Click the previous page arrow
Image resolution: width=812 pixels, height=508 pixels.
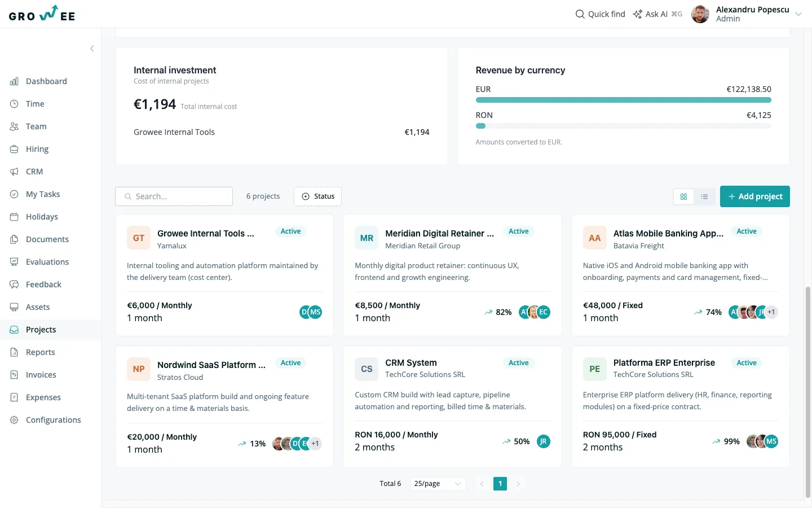coord(482,484)
